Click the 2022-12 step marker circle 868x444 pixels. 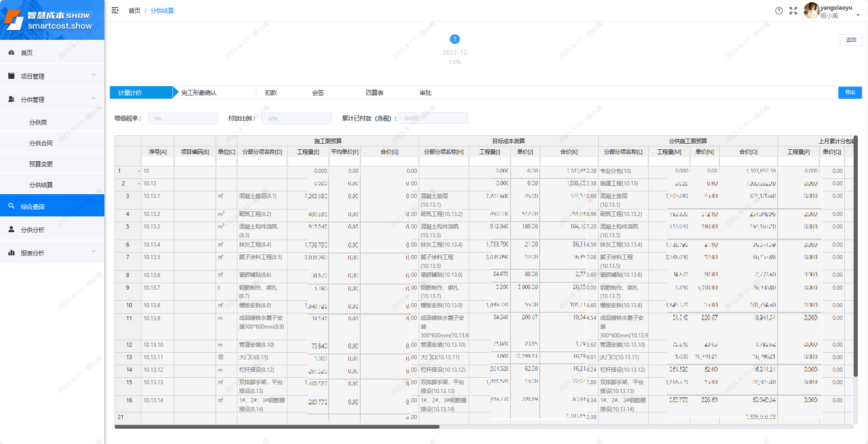[454, 39]
